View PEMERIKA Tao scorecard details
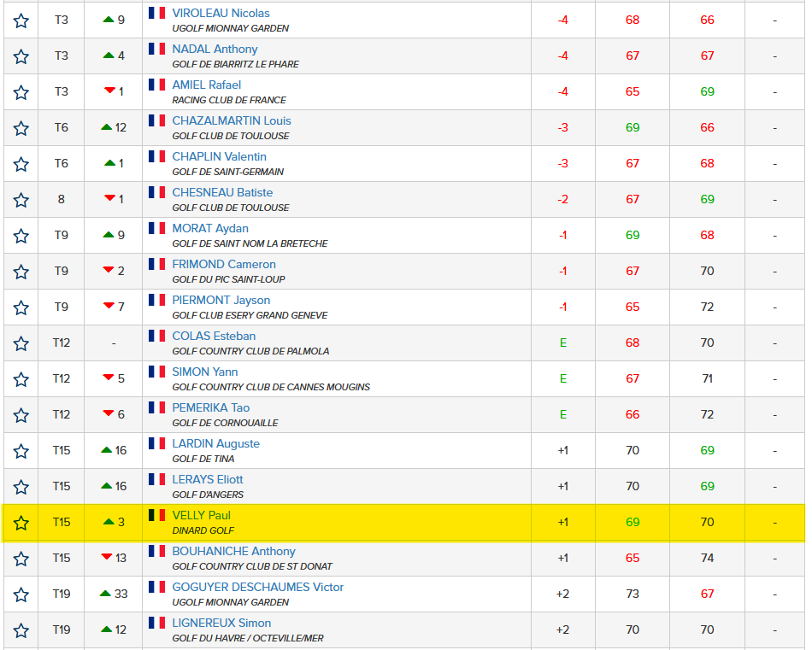The image size is (812, 650). point(210,407)
